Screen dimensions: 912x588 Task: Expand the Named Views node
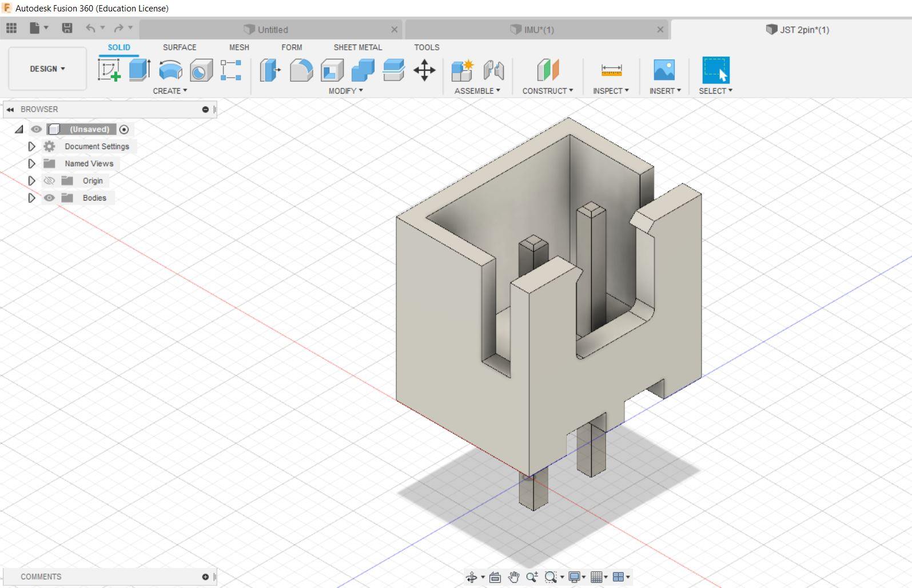(31, 163)
